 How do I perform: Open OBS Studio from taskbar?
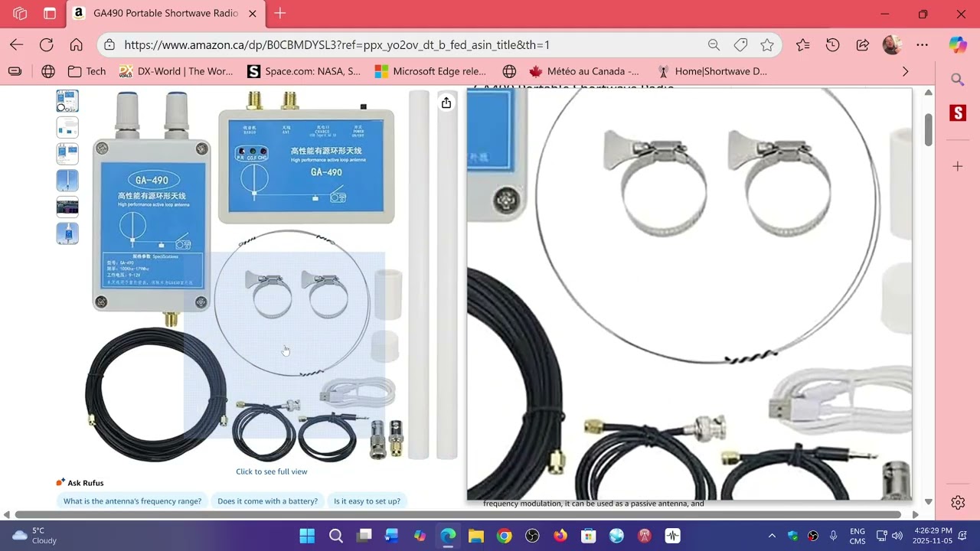532,536
